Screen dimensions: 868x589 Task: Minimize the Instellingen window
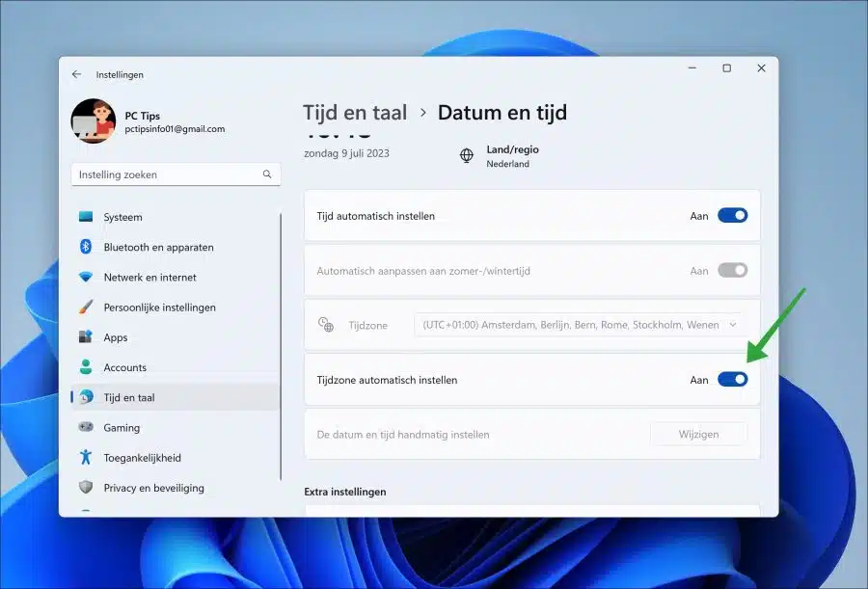tap(692, 68)
